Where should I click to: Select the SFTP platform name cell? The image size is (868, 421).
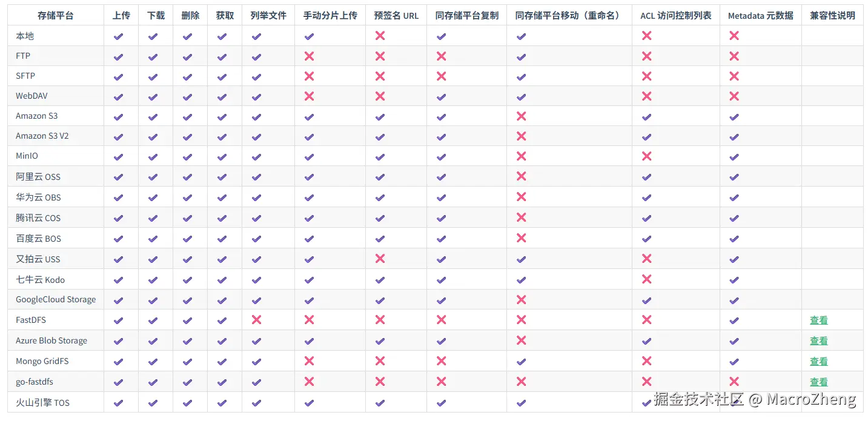(x=56, y=76)
